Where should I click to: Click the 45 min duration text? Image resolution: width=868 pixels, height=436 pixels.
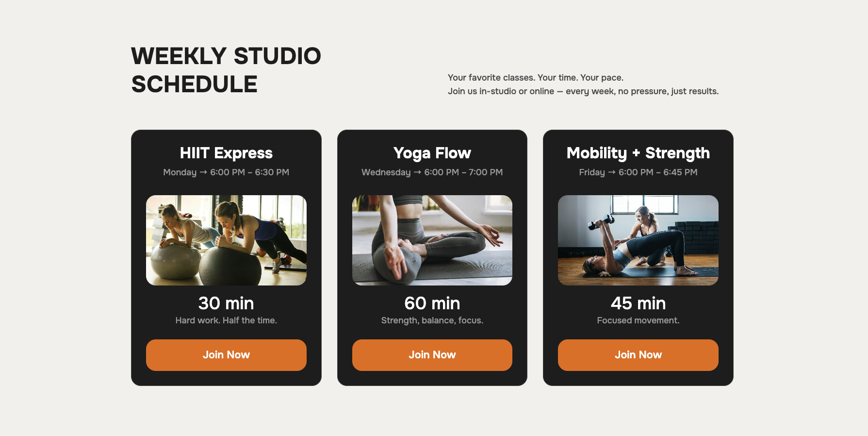click(638, 303)
